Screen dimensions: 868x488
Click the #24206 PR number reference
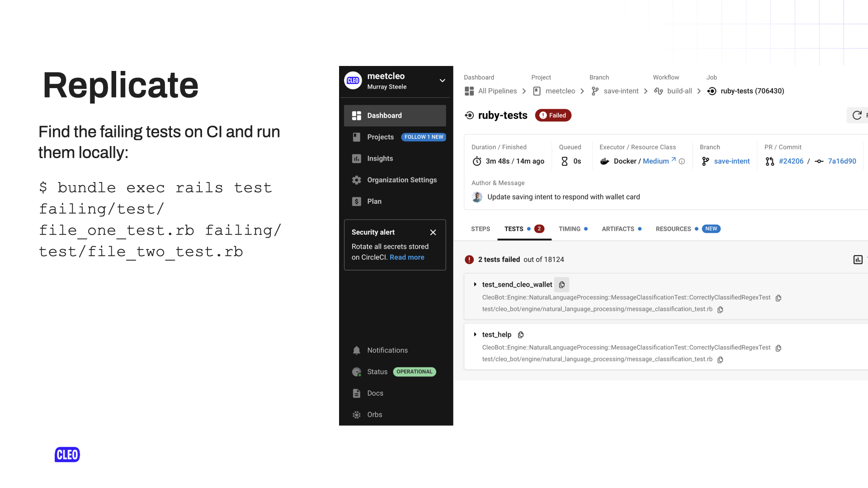click(x=791, y=161)
